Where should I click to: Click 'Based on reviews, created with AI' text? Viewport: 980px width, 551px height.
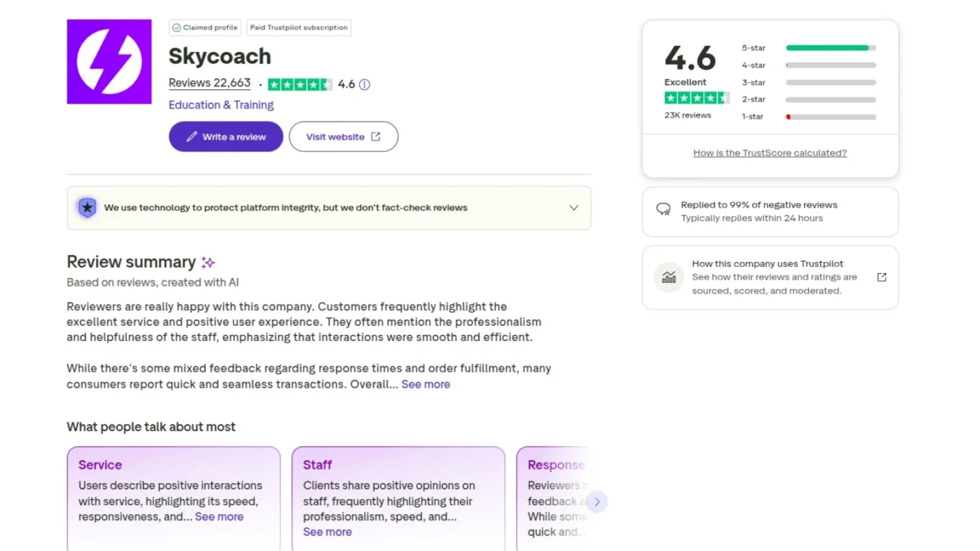[x=152, y=282]
